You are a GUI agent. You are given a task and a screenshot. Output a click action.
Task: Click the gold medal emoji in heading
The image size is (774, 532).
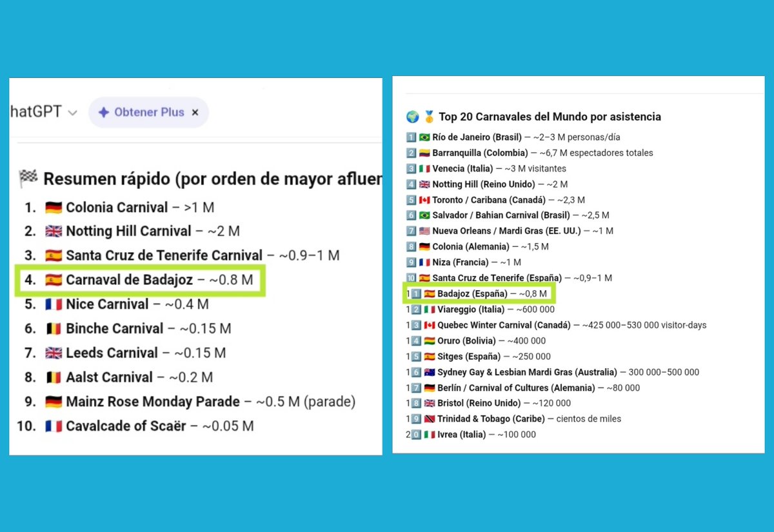[429, 117]
